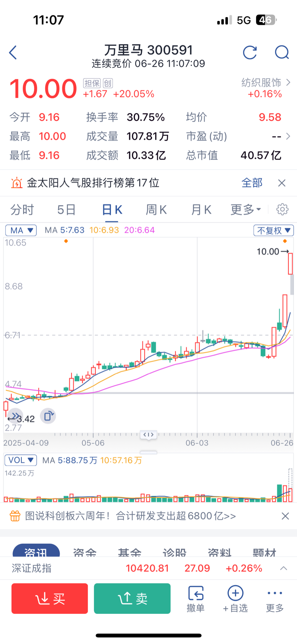This screenshot has height=644, width=297.
Task: Refresh the stock quote data
Action: (x=250, y=53)
